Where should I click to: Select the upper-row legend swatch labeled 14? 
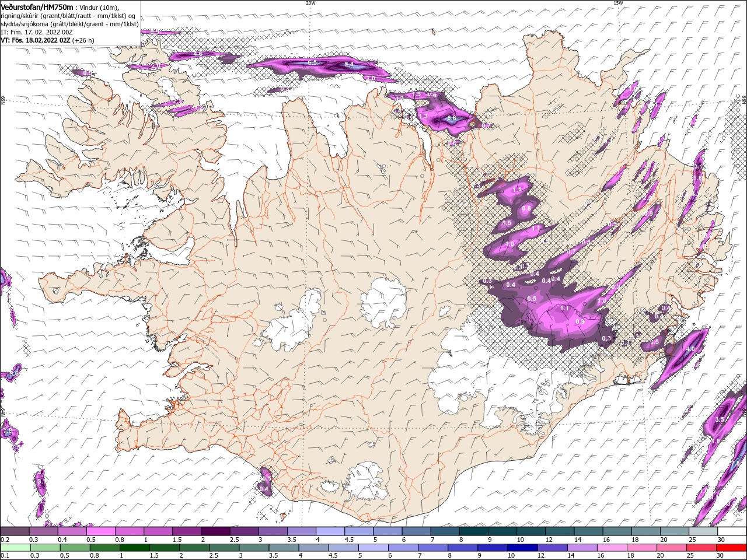588,531
